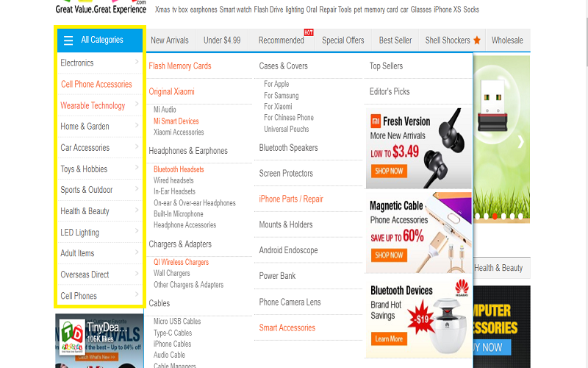
Task: Open the Bluetooth Speakers link
Action: 288,148
